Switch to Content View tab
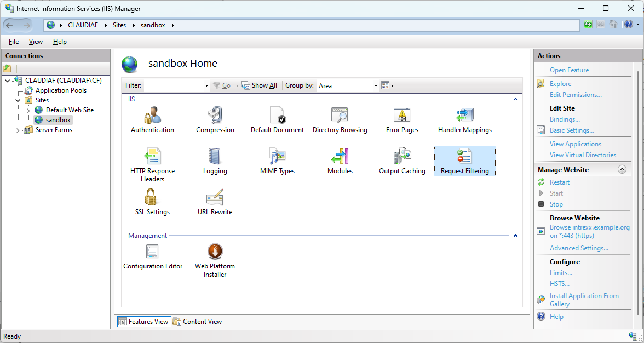This screenshot has width=644, height=343. (198, 322)
